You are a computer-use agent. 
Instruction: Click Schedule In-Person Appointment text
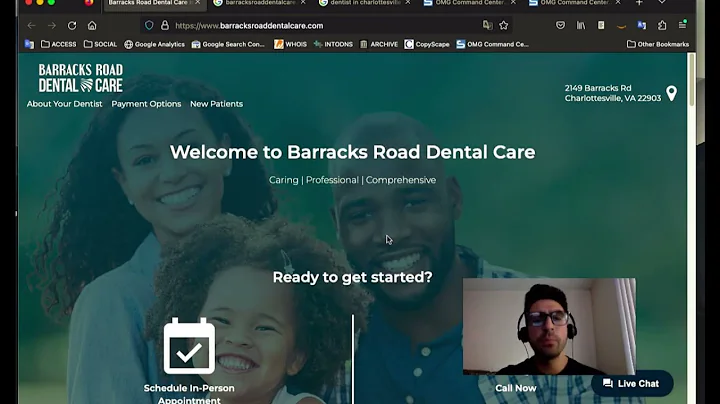pyautogui.click(x=189, y=393)
